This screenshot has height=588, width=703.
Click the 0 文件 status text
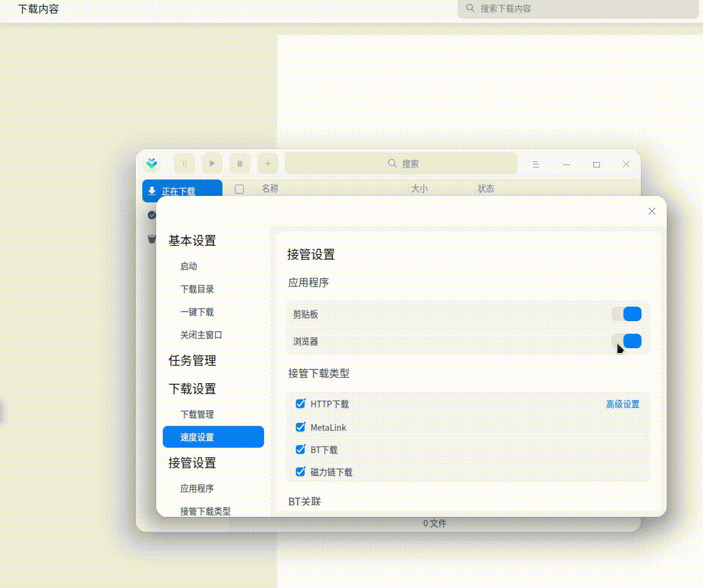pyautogui.click(x=435, y=524)
